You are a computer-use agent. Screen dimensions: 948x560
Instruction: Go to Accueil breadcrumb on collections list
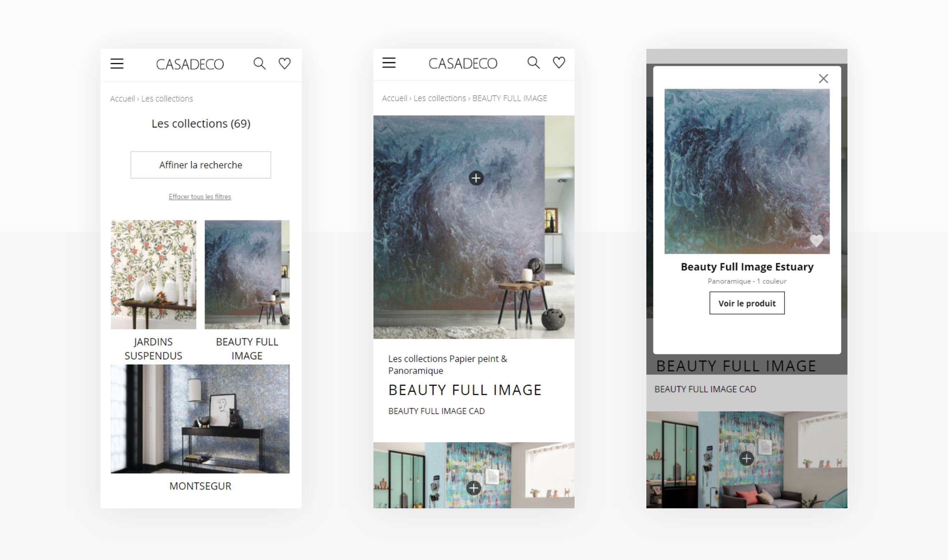pyautogui.click(x=122, y=98)
